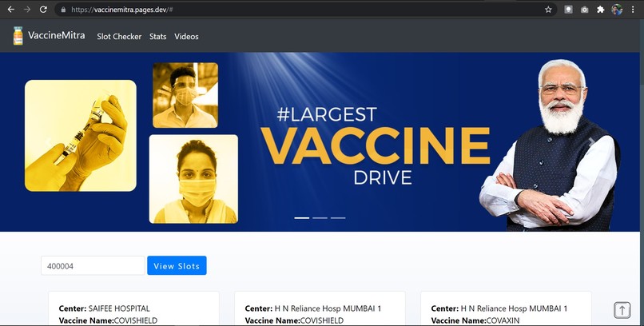Click the padlock site info icon
This screenshot has height=326, width=644.
pyautogui.click(x=63, y=10)
